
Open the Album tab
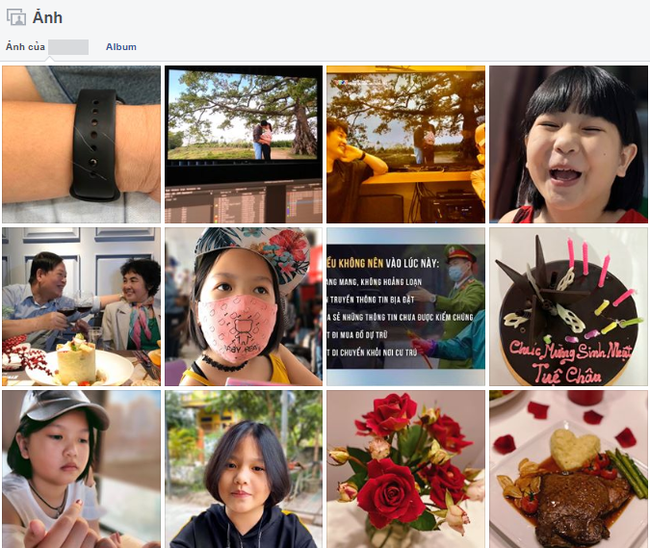[121, 47]
